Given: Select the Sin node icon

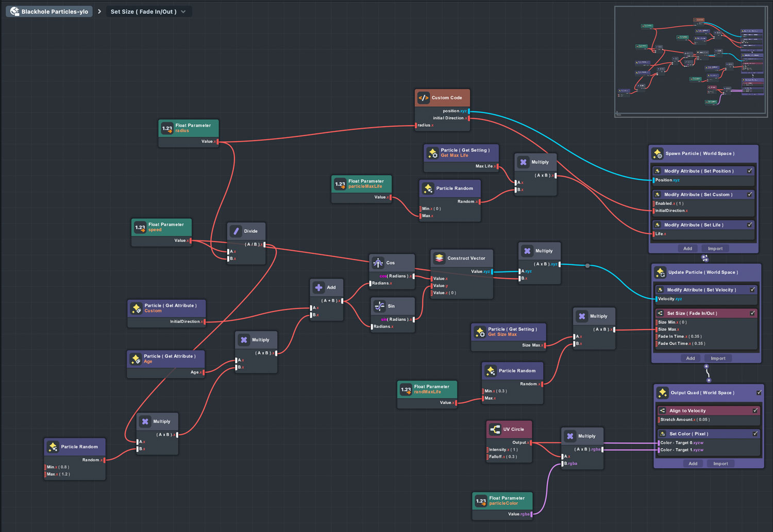Looking at the screenshot, I should (380, 306).
